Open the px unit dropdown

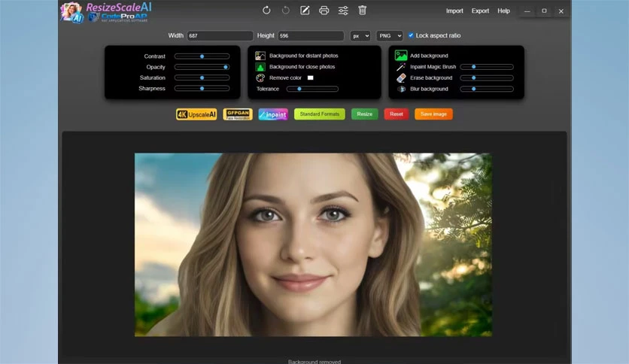point(360,35)
